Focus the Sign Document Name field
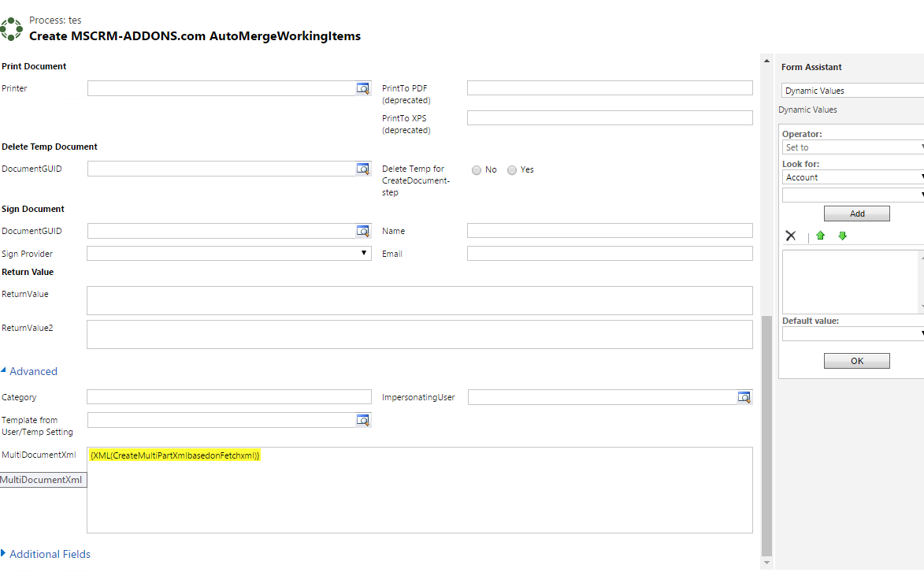The image size is (924, 576). [x=610, y=231]
